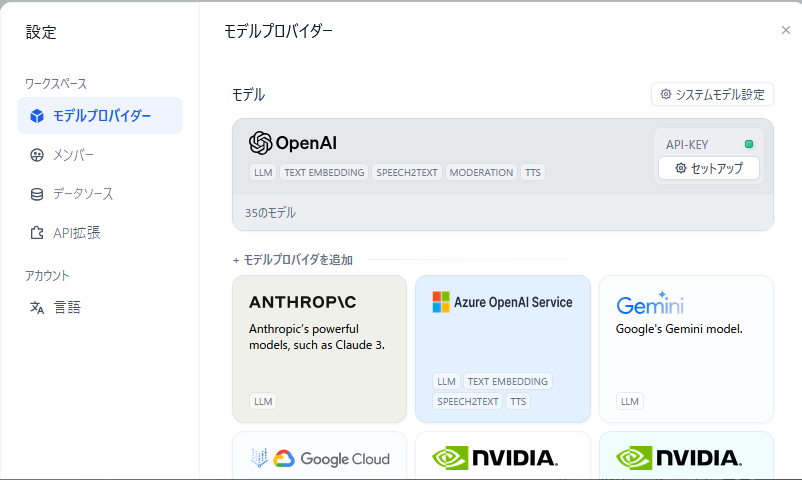The width and height of the screenshot is (802, 480).
Task: Click the green API-KEY status indicator
Action: pyautogui.click(x=749, y=144)
